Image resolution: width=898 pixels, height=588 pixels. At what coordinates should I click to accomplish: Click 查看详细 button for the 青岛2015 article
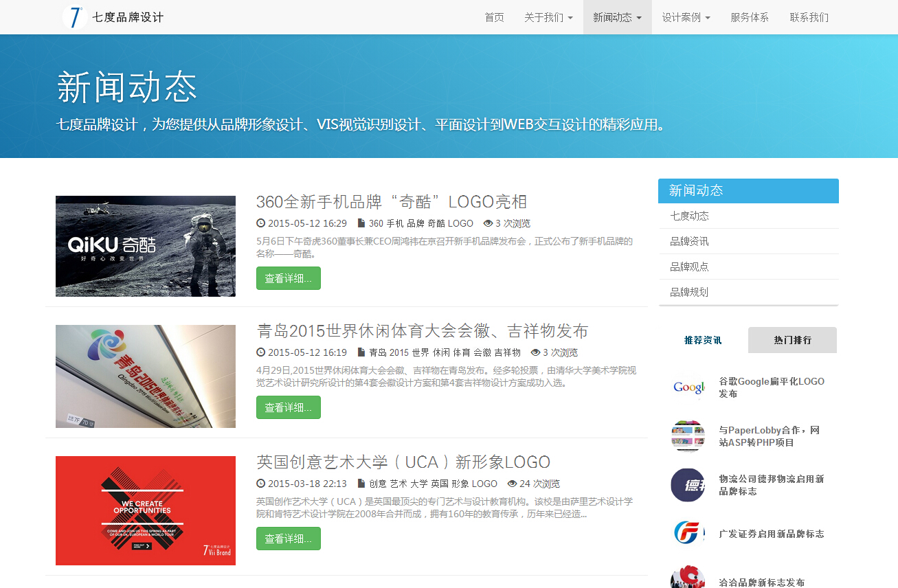pos(289,407)
